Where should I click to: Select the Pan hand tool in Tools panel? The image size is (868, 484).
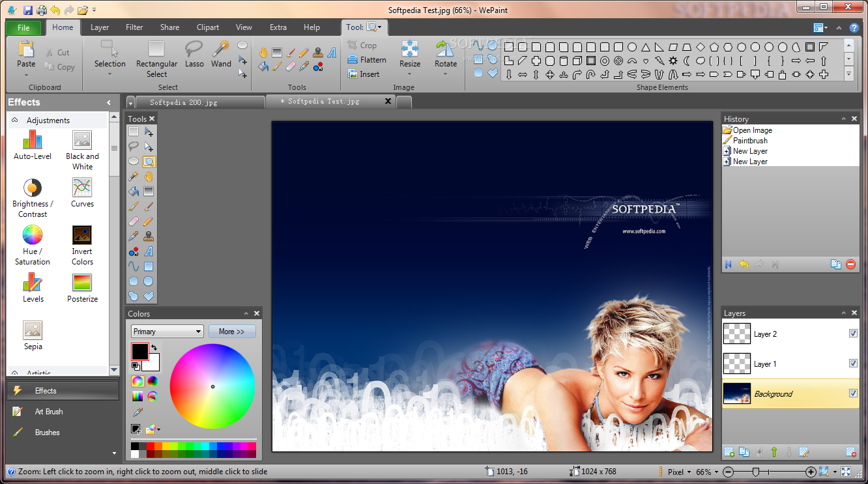149,176
